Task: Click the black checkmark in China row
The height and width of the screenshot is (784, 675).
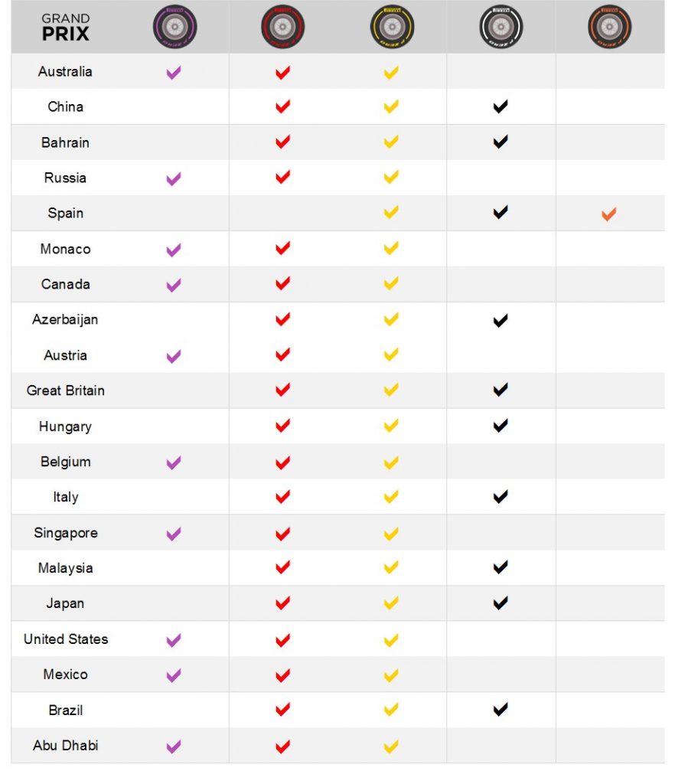Action: pos(501,106)
